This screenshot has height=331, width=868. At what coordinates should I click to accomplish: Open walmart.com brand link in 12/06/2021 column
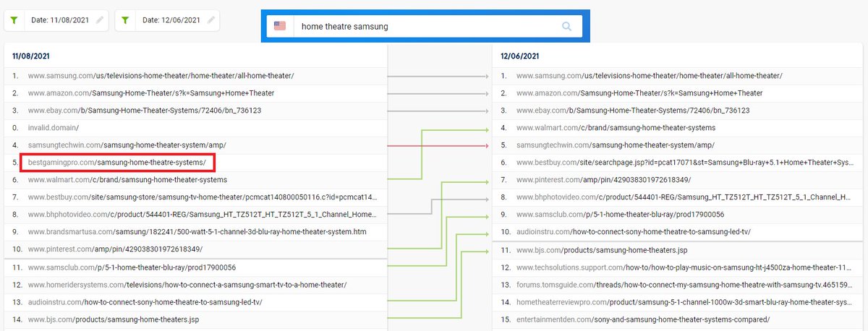[x=616, y=127]
